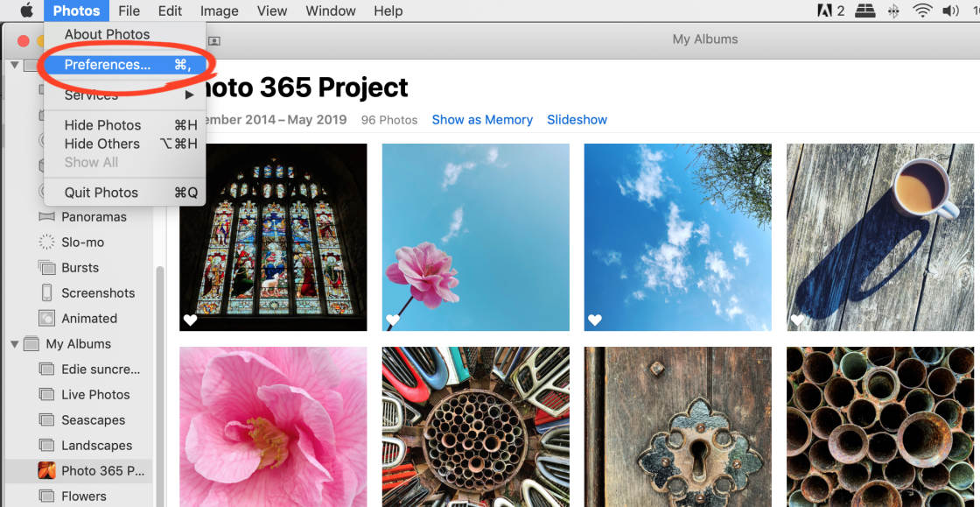The height and width of the screenshot is (507, 980).
Task: Open the Wi-Fi status menu
Action: tap(922, 11)
